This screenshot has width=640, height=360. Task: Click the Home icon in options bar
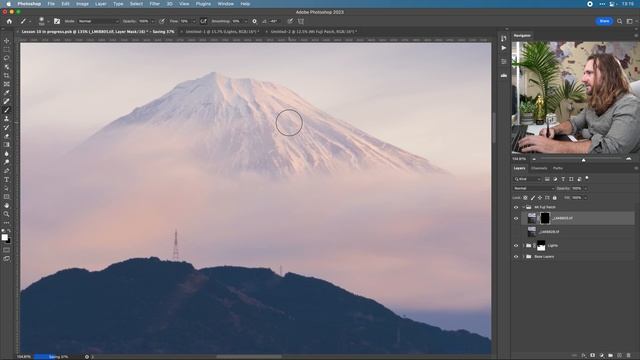[9, 21]
